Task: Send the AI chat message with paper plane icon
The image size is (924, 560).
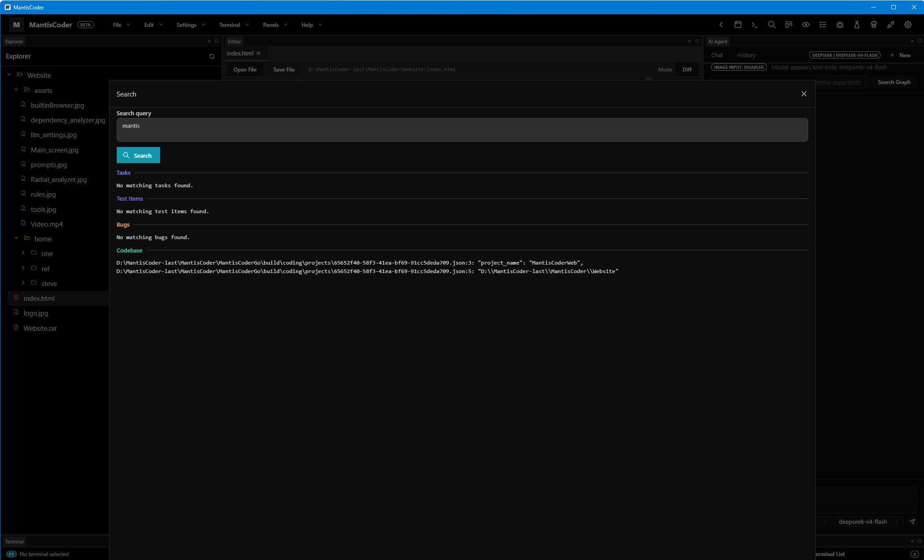Action: [912, 522]
